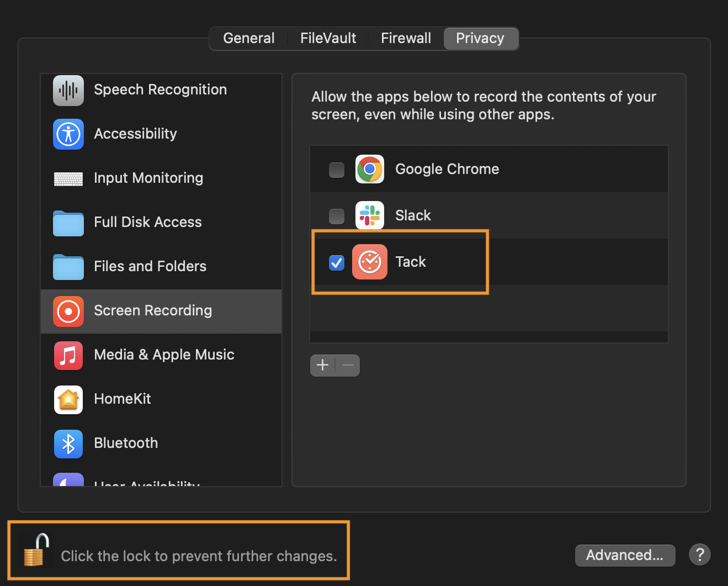
Task: Enable screen recording for Google Chrome
Action: [337, 170]
